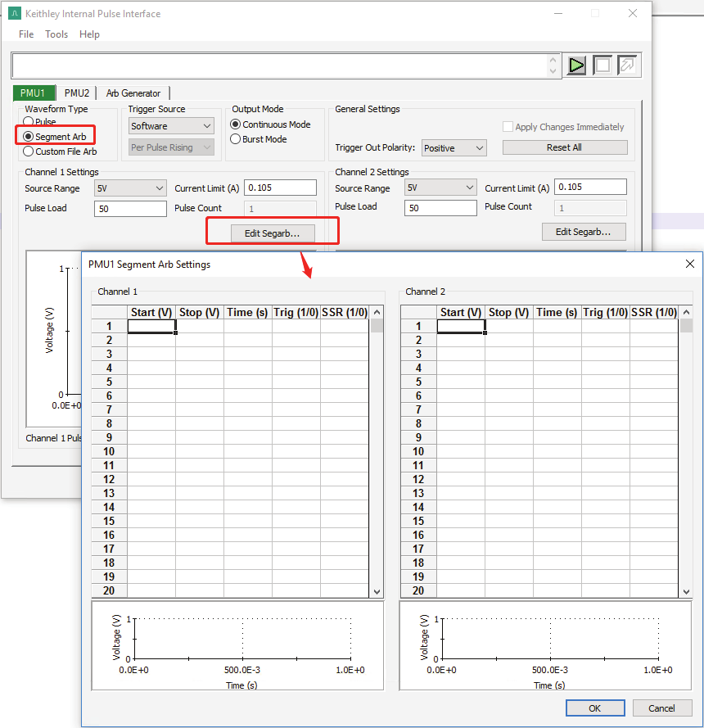Click the arrow export icon in toolbar
704x728 pixels.
tap(627, 66)
